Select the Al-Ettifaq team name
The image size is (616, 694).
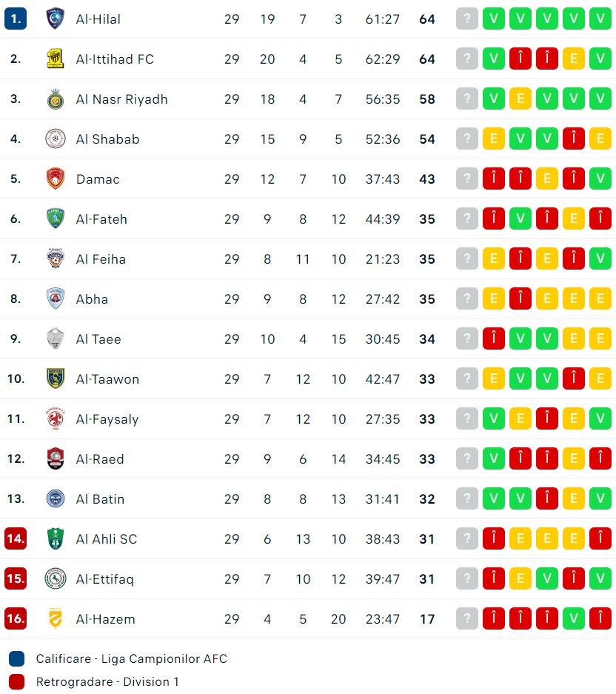[x=105, y=579]
